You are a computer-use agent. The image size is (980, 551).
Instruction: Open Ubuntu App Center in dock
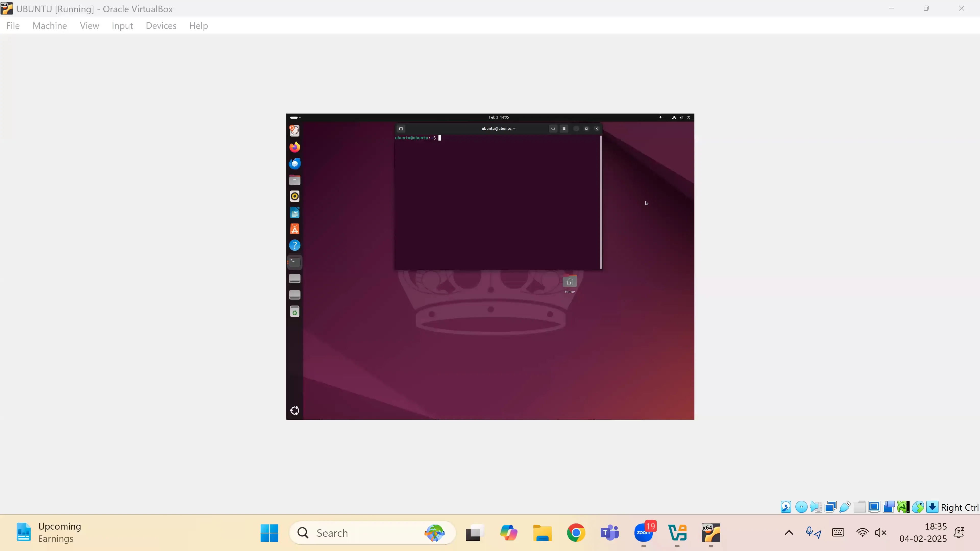pos(295,229)
